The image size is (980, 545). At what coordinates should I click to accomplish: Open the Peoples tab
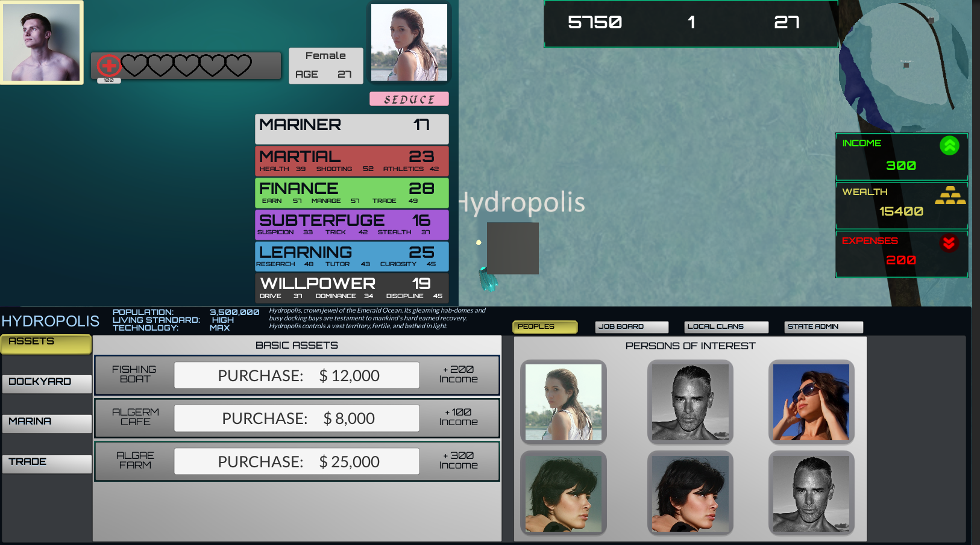[545, 326]
